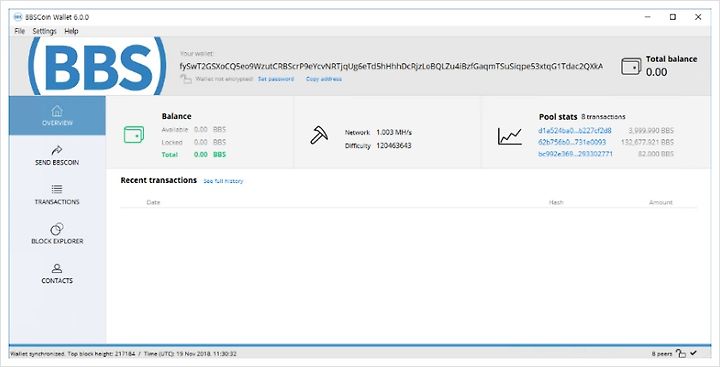Click the Transactions list icon
Viewport: 720px width, 367px height.
point(57,189)
